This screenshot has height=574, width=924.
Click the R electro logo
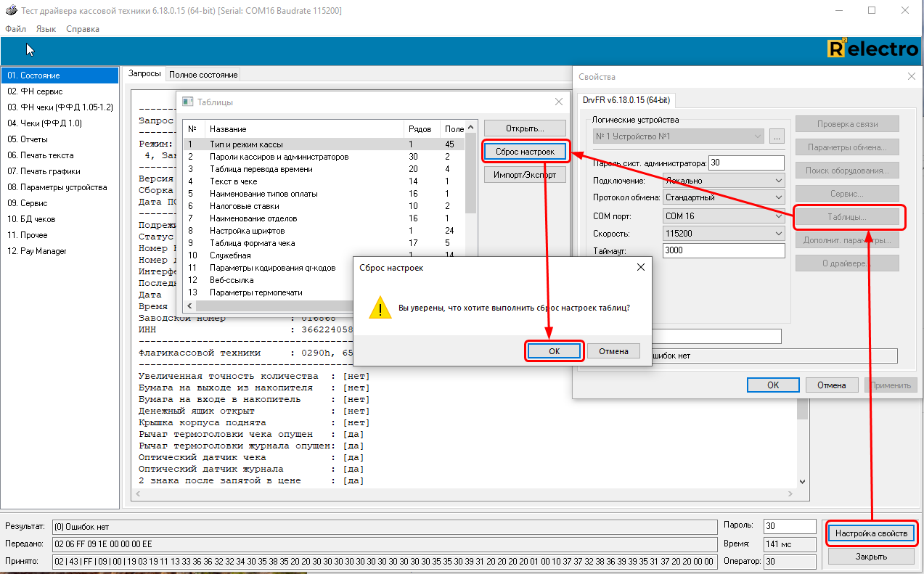872,49
